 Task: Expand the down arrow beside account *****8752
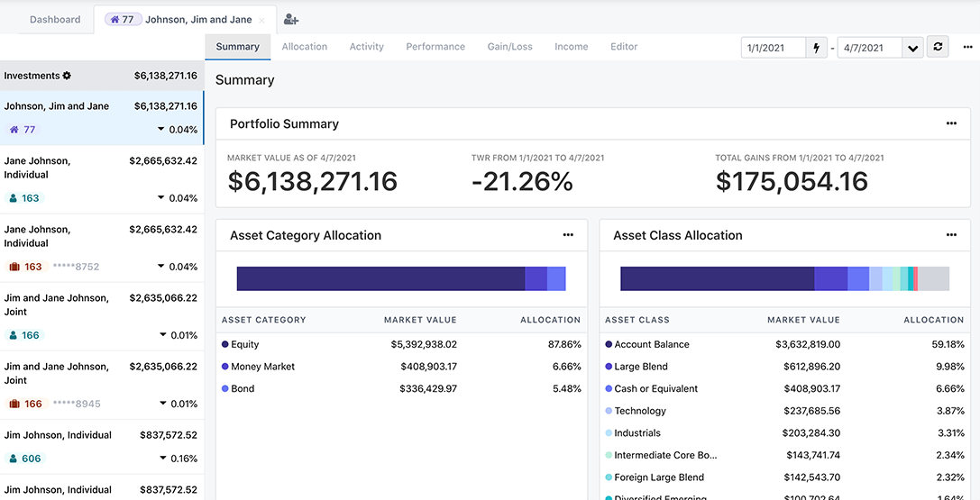coord(161,267)
